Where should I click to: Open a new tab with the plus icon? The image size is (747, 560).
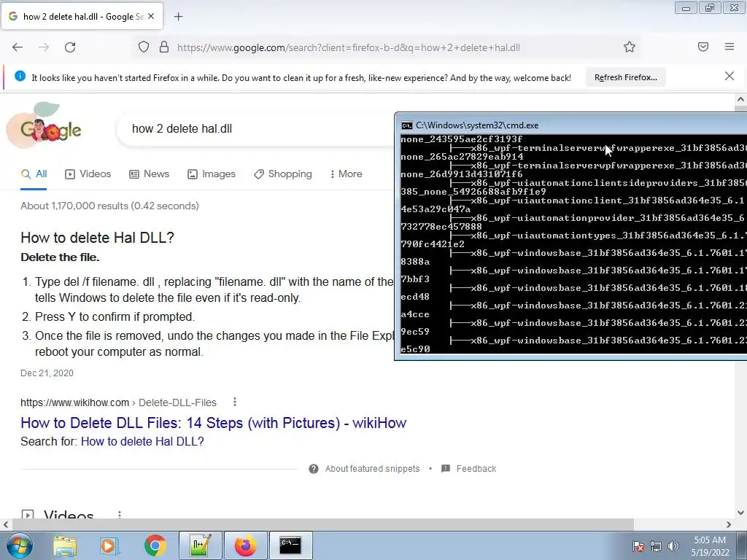click(x=178, y=17)
